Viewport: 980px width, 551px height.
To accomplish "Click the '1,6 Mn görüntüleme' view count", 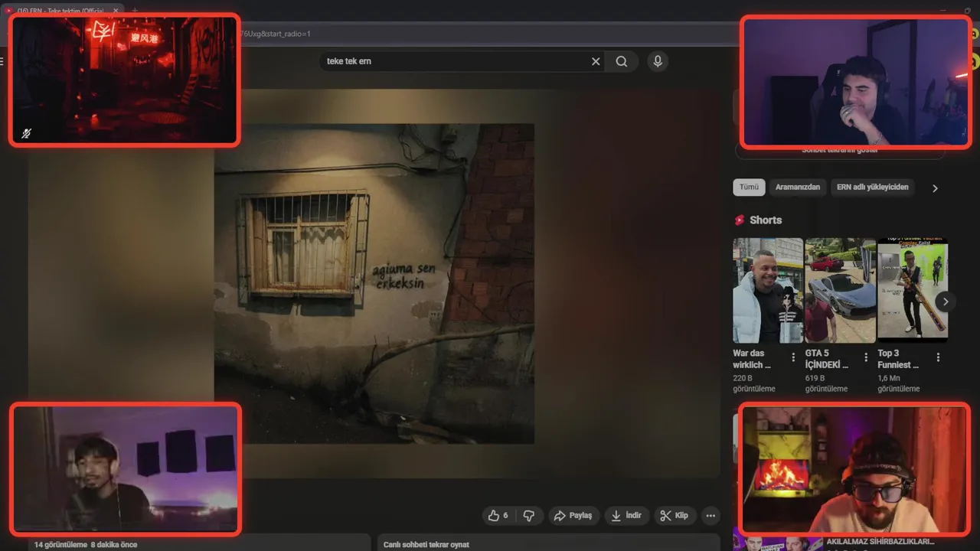I will pos(899,383).
